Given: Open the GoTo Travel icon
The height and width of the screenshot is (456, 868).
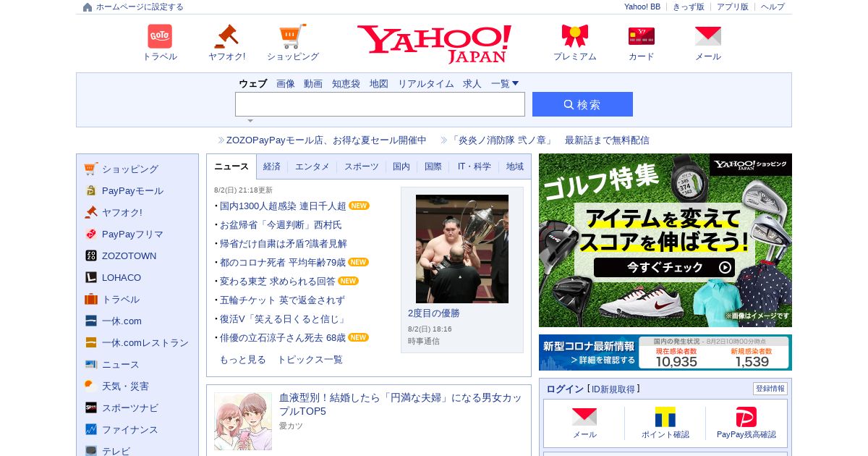Looking at the screenshot, I should pyautogui.click(x=160, y=36).
